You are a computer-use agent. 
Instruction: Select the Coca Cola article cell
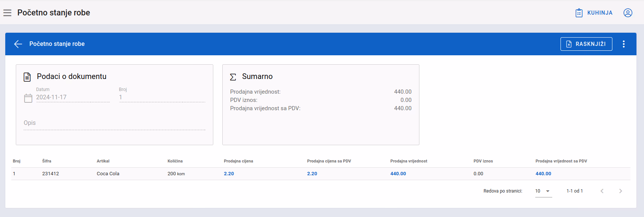pyautogui.click(x=108, y=174)
